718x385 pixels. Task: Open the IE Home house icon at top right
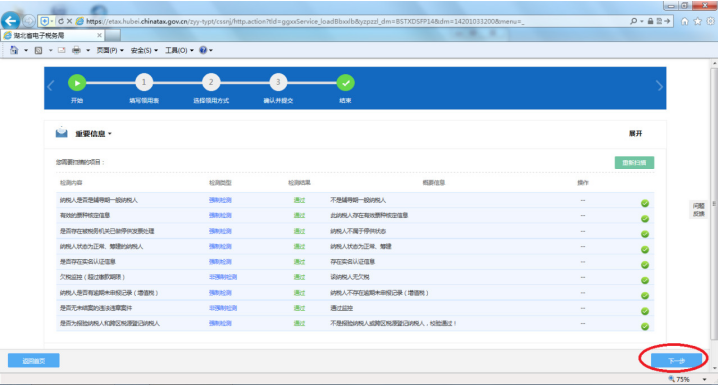[685, 21]
